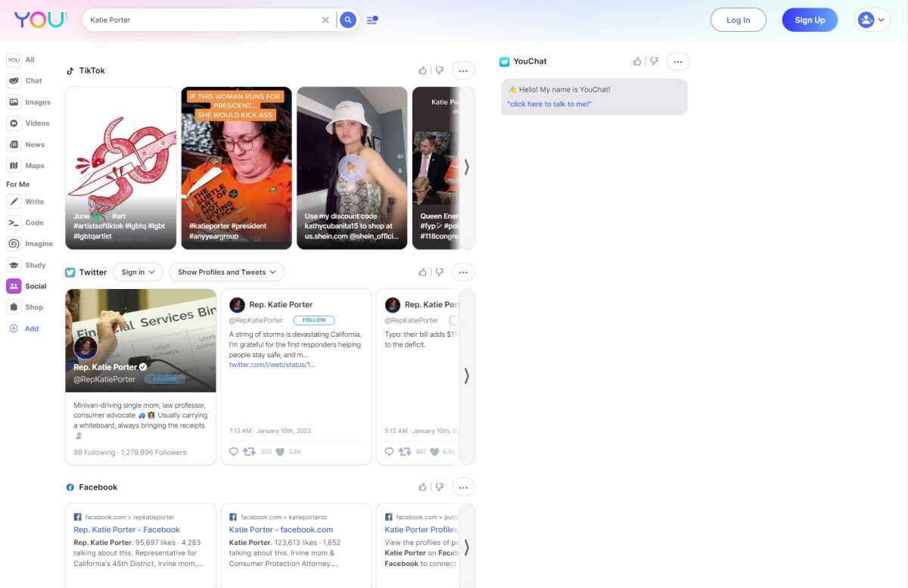Viewport: 908px width, 588px height.
Task: Open the snake artwork TikTok video
Action: point(121,167)
